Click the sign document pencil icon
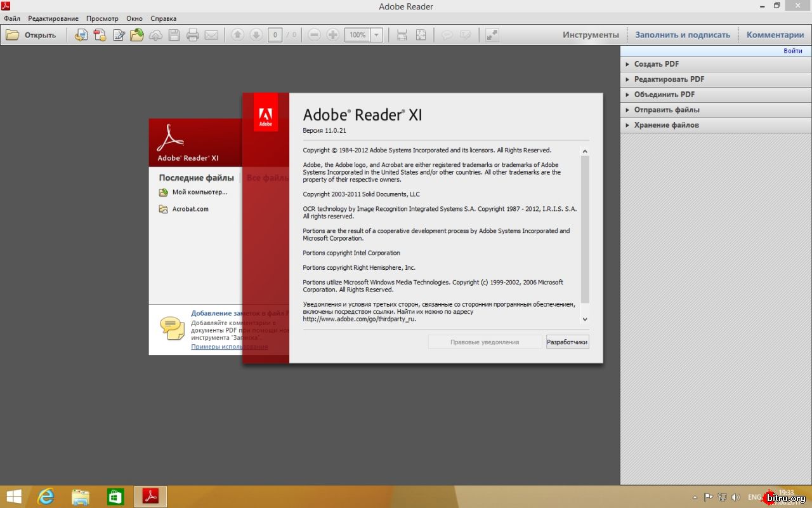Viewport: 812px width, 508px height. (119, 35)
